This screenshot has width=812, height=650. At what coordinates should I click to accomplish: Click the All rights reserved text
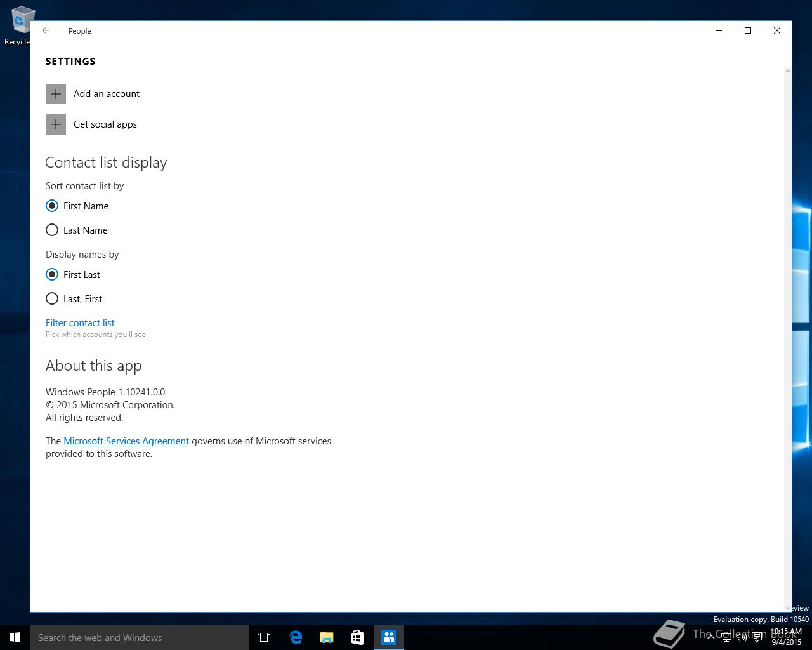click(x=84, y=417)
